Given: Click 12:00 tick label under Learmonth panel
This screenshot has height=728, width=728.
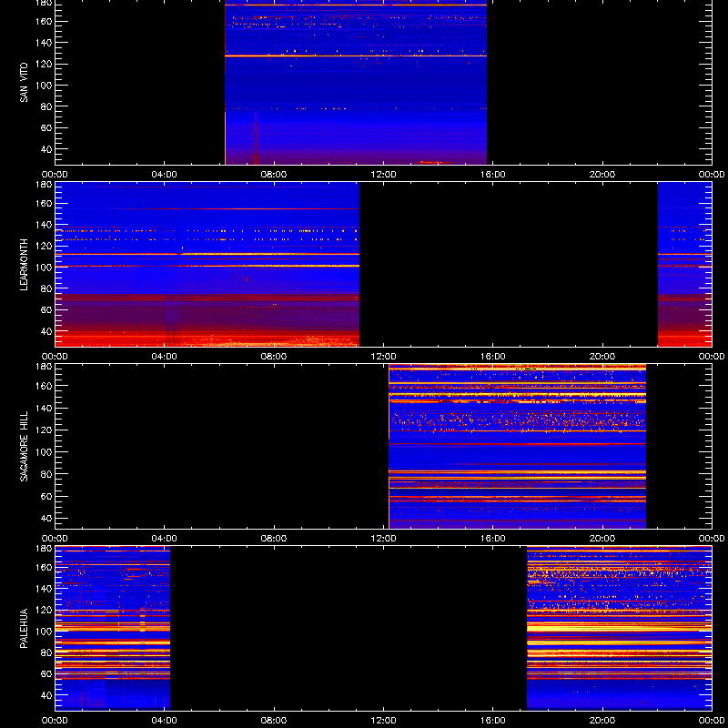Looking at the screenshot, I should pos(383,357).
